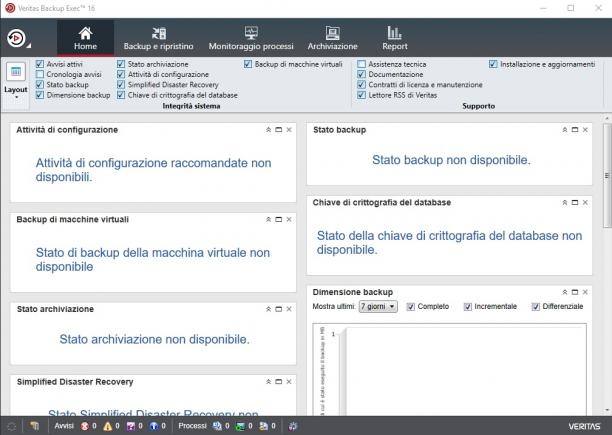Collapse the Stato archiviazione panel
The width and height of the screenshot is (612, 435).
(x=269, y=309)
